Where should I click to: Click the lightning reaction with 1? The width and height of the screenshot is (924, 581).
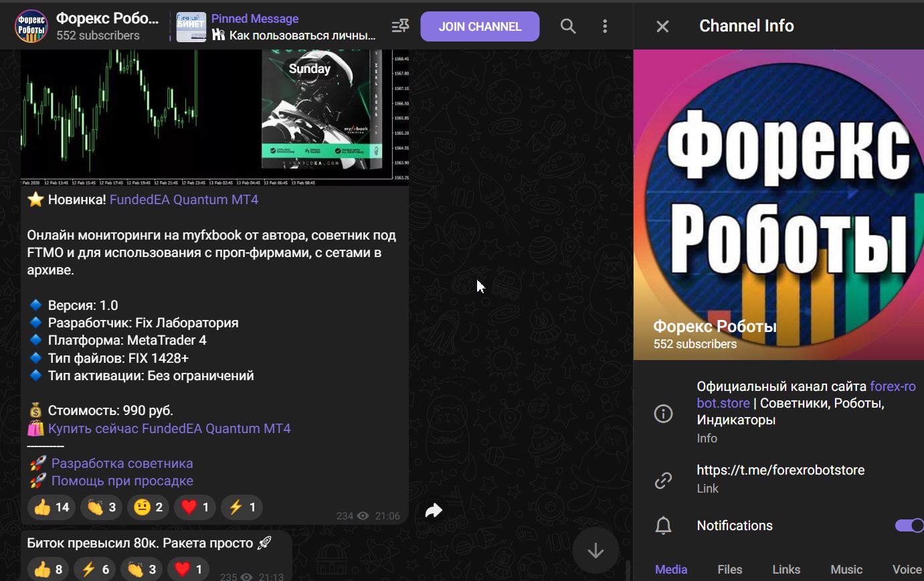(241, 507)
